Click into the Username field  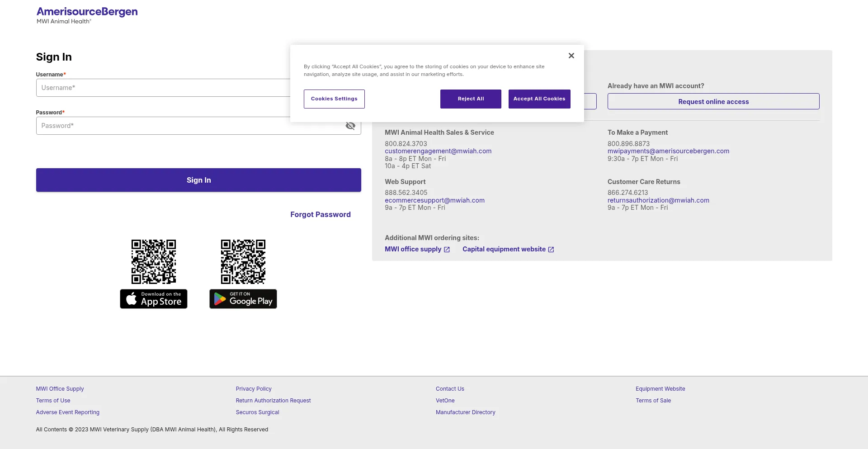click(163, 88)
